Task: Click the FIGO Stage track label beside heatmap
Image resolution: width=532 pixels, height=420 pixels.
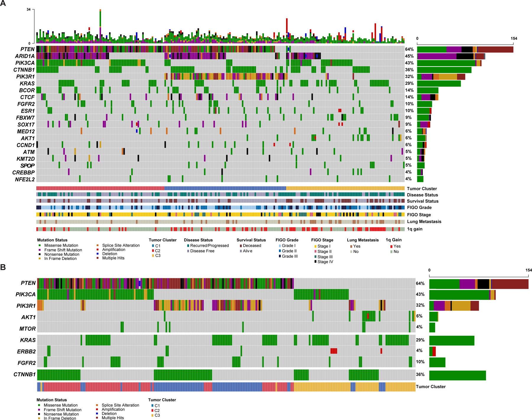Action: tap(419, 215)
